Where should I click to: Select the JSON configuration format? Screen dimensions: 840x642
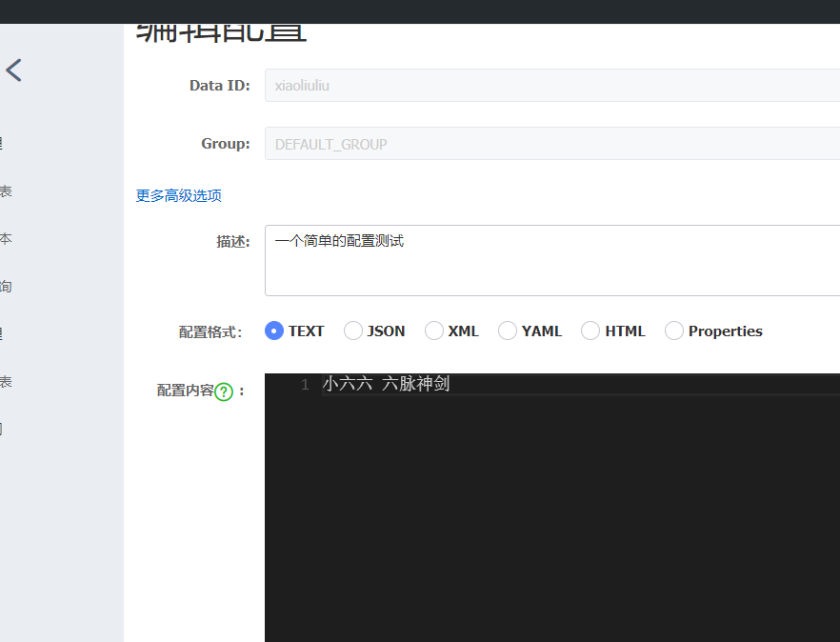[352, 331]
